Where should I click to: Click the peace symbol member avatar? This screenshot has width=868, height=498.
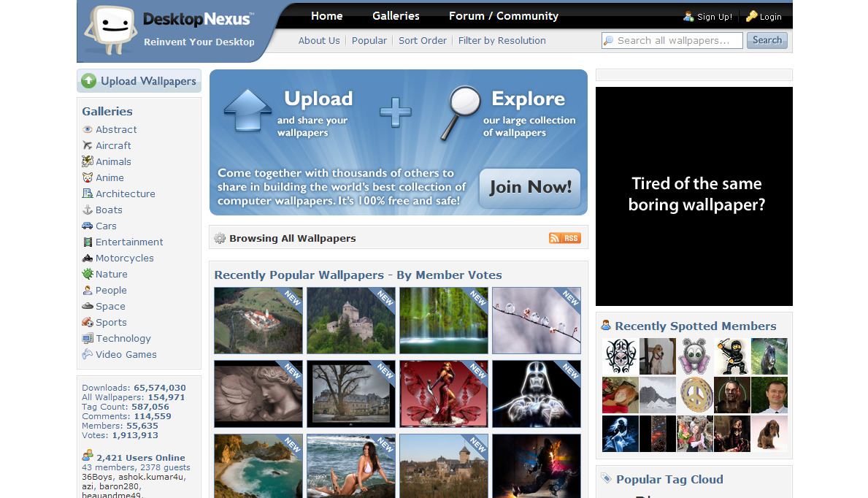click(x=695, y=395)
